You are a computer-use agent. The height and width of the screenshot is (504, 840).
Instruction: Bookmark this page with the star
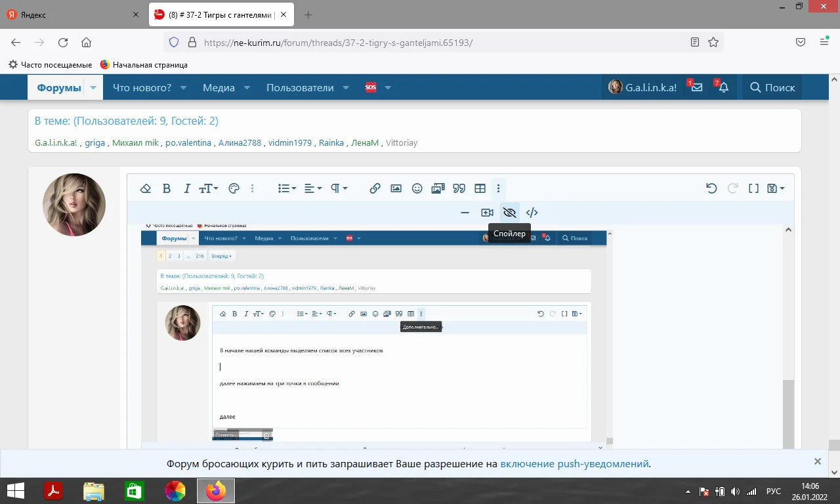pos(713,42)
